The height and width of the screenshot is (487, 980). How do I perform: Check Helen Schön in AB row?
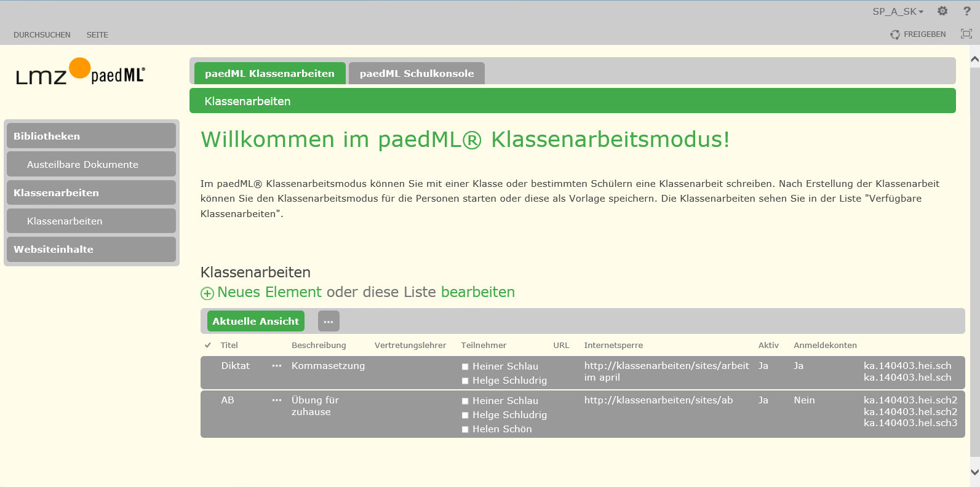(465, 429)
